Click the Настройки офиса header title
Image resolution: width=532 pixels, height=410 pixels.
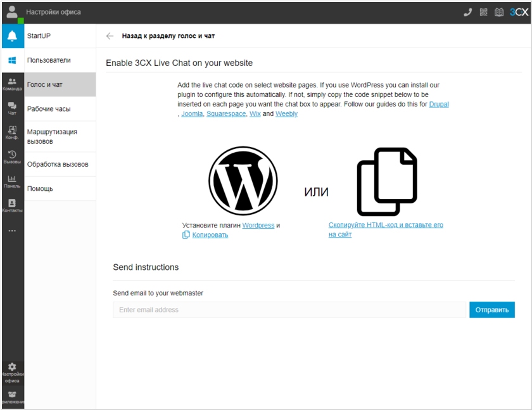click(x=53, y=12)
